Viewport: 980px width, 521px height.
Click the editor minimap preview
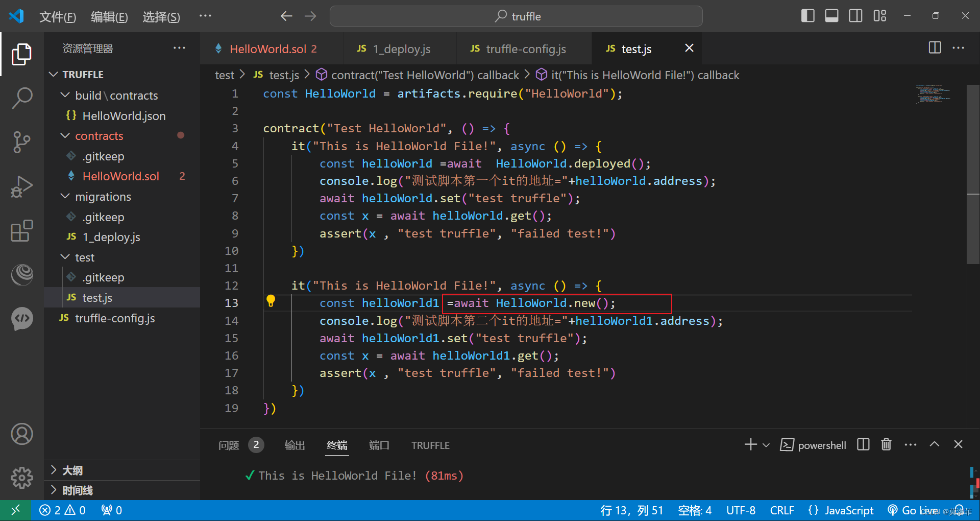[933, 94]
